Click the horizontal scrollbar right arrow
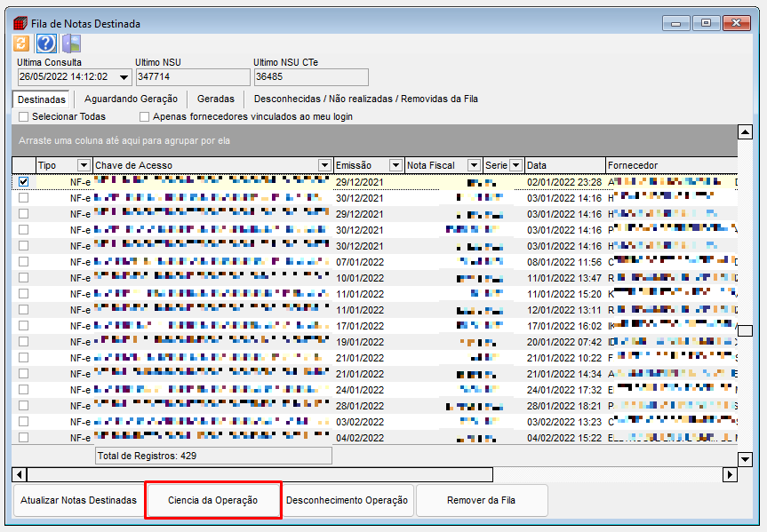Viewport: 767px width, 532px height. pyautogui.click(x=730, y=474)
